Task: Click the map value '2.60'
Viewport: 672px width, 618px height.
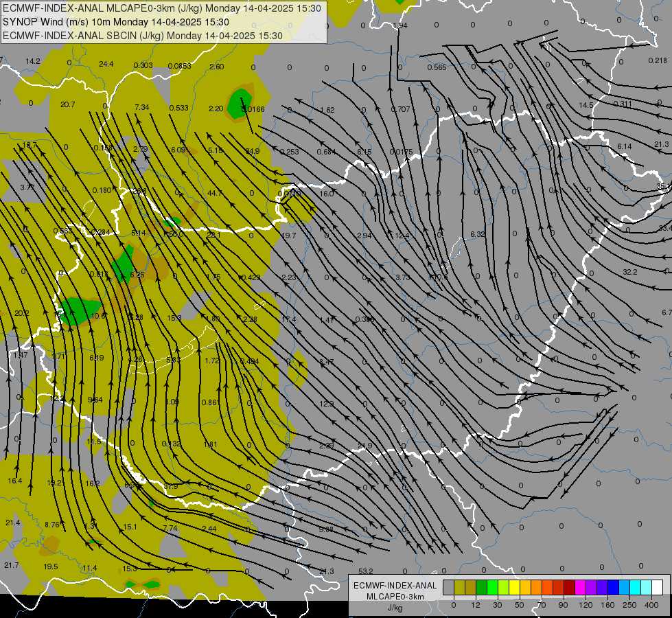Action: click(216, 67)
